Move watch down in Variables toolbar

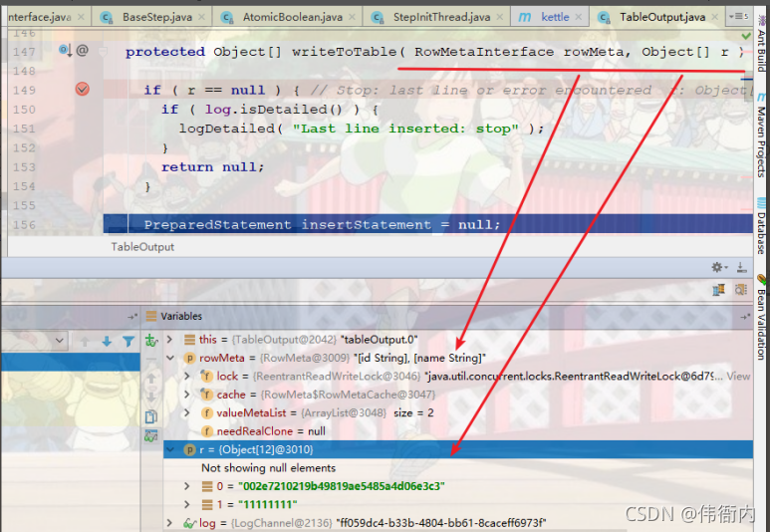[x=151, y=397]
